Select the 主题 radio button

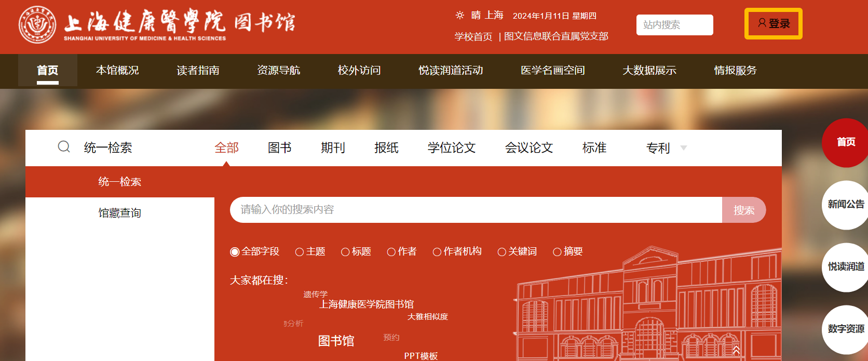point(300,252)
